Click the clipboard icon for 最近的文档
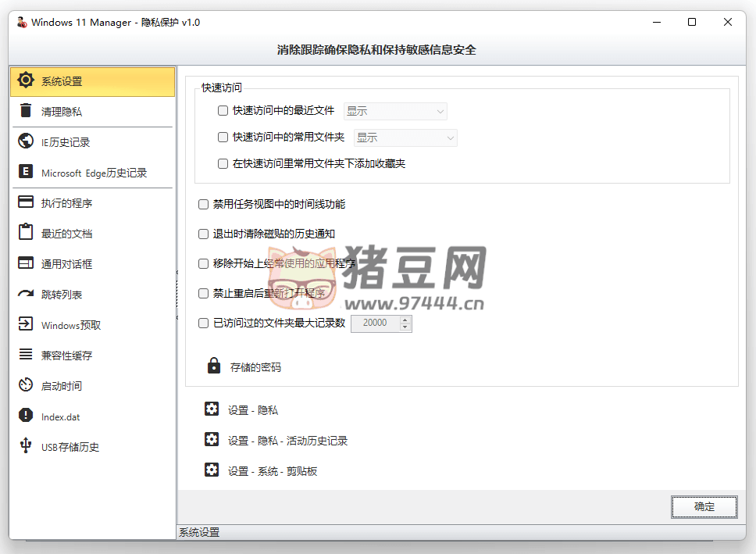 (x=26, y=233)
